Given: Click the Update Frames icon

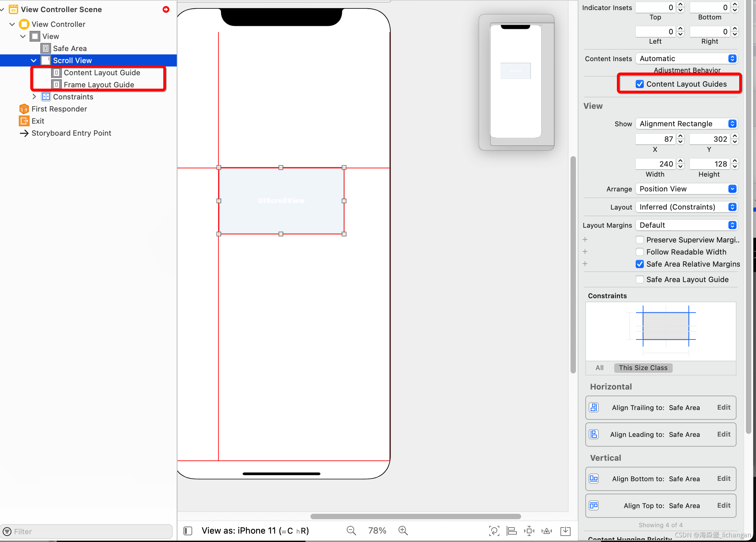Looking at the screenshot, I should pyautogui.click(x=494, y=531).
